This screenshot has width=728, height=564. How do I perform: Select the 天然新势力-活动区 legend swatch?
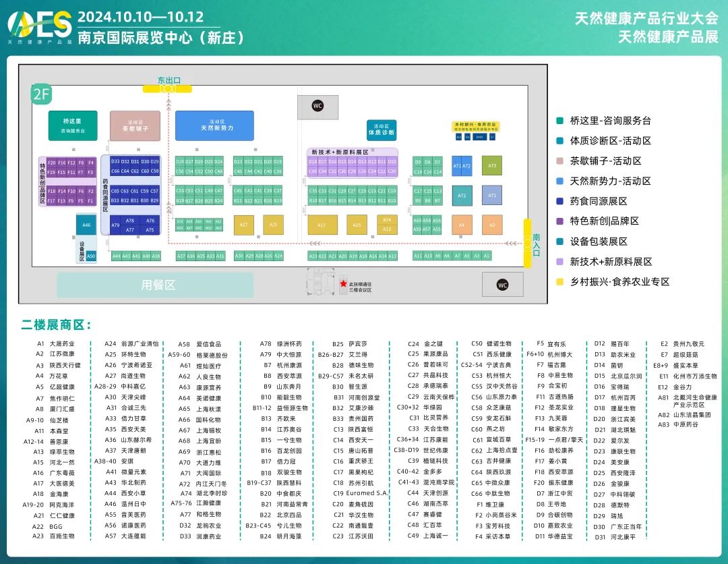(560, 181)
